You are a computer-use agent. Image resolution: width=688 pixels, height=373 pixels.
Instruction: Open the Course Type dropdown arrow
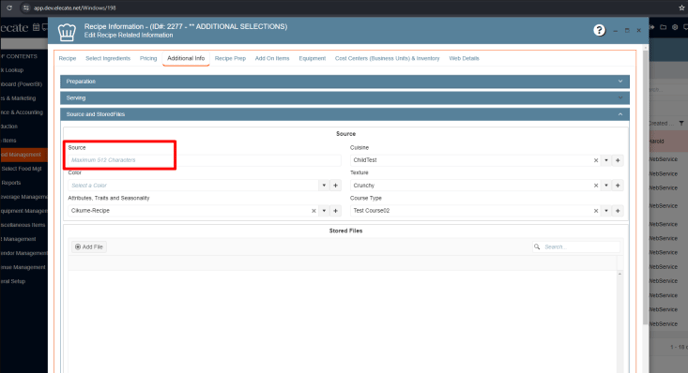(x=606, y=211)
